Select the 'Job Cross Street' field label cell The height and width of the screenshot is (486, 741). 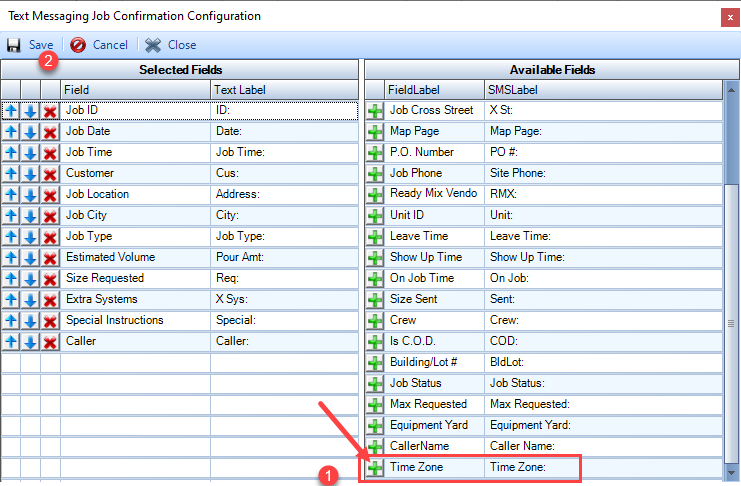point(435,111)
